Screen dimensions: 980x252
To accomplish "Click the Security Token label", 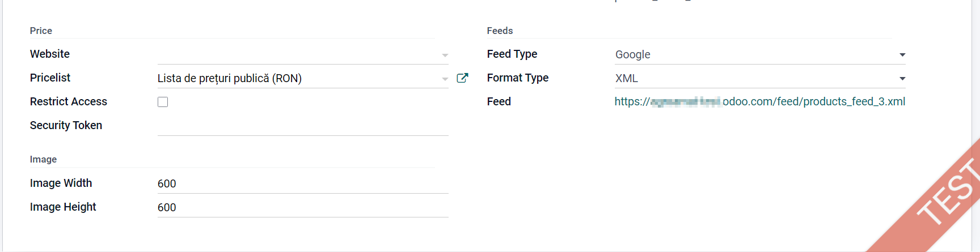I will (x=66, y=125).
